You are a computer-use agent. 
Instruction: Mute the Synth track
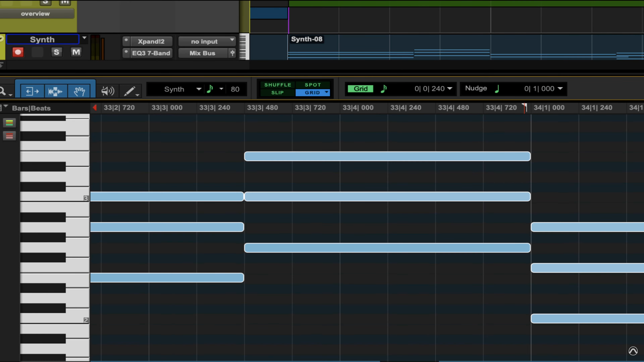[x=76, y=52]
